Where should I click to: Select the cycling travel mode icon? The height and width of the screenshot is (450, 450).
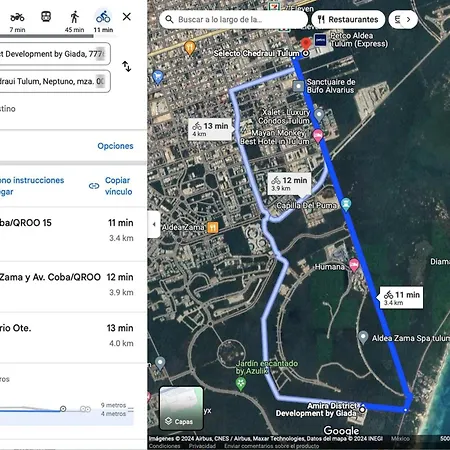point(103,17)
